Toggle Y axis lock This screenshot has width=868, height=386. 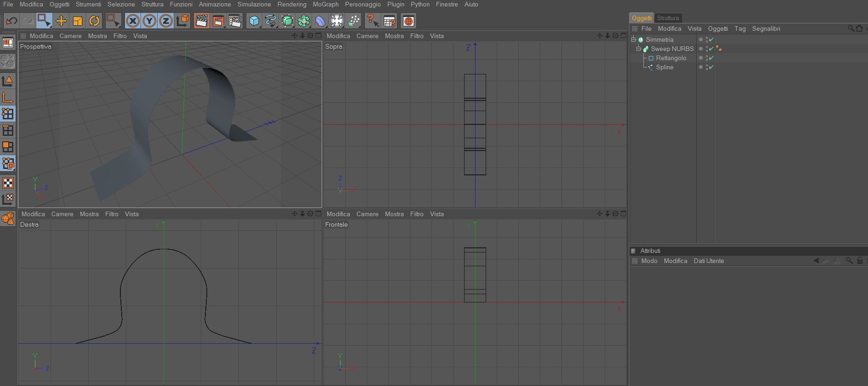149,21
